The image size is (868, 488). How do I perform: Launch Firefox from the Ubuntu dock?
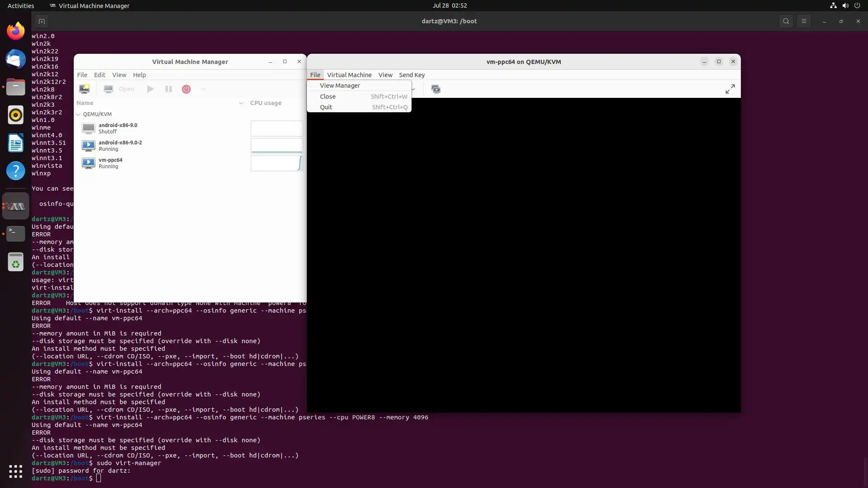coord(16,31)
